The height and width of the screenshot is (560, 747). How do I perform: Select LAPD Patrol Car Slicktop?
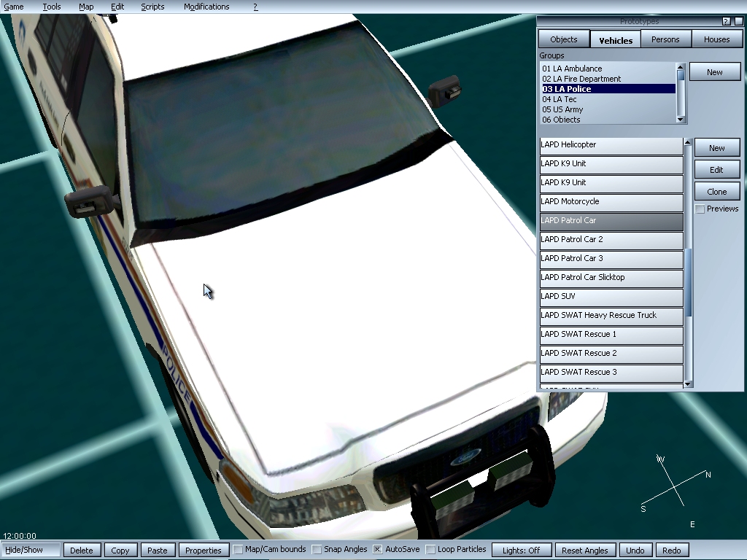(611, 279)
